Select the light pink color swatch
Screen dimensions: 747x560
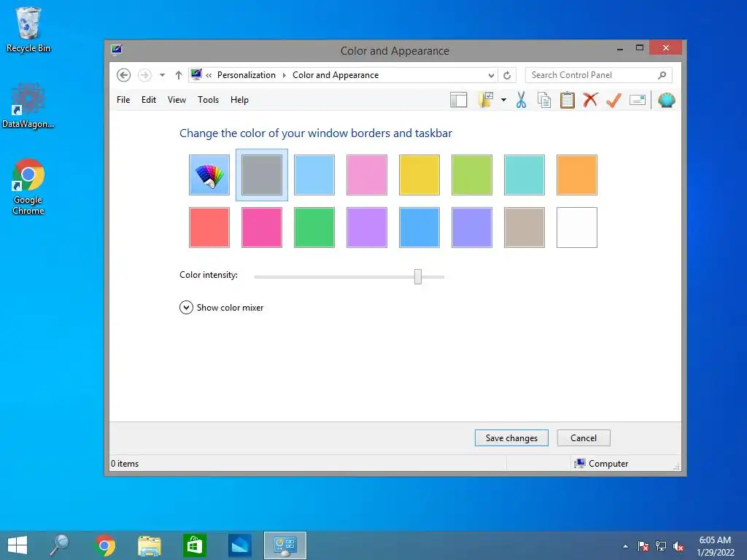click(367, 175)
